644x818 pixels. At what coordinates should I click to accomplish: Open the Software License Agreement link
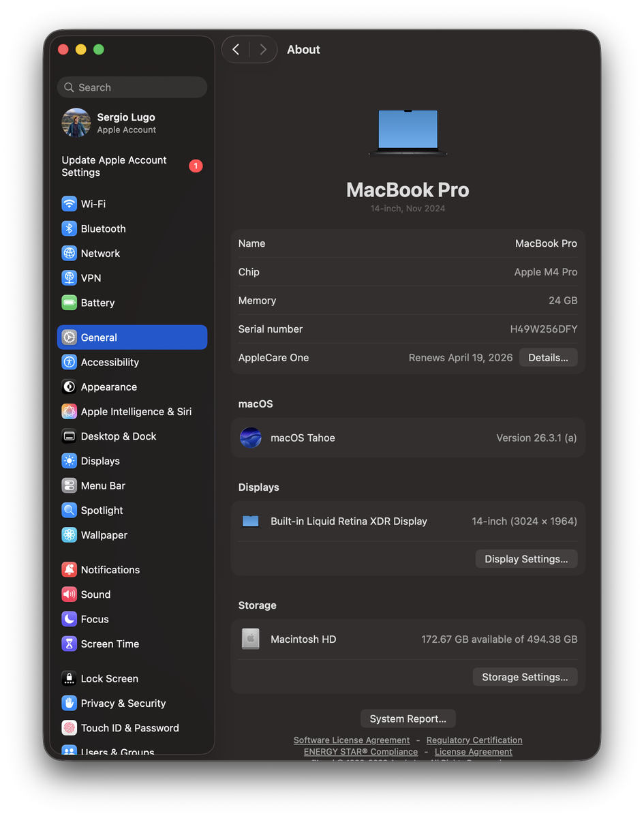352,740
